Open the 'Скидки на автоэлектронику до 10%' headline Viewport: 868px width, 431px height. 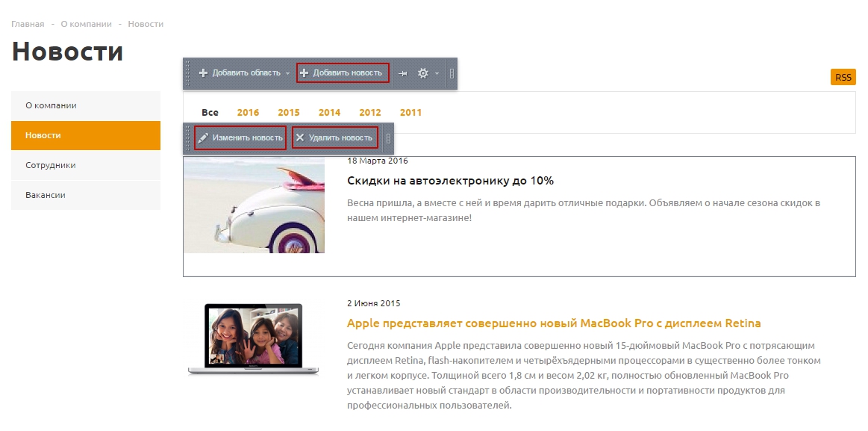point(451,181)
